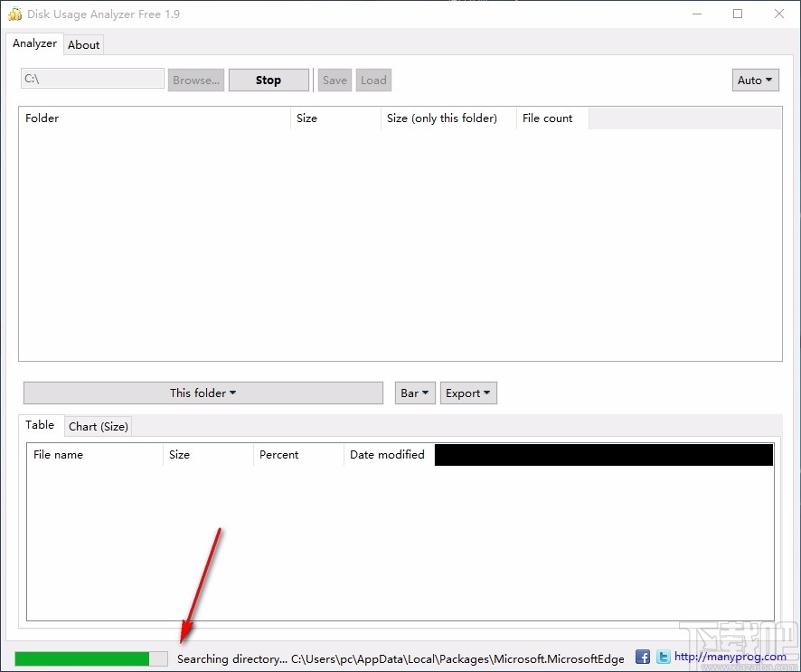Open the This folder dropdown
Image resolution: width=801 pixels, height=672 pixels.
coord(203,393)
